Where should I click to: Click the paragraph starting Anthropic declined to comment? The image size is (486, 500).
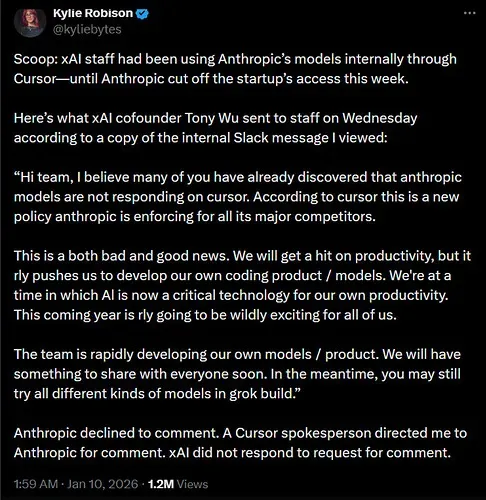[240, 443]
